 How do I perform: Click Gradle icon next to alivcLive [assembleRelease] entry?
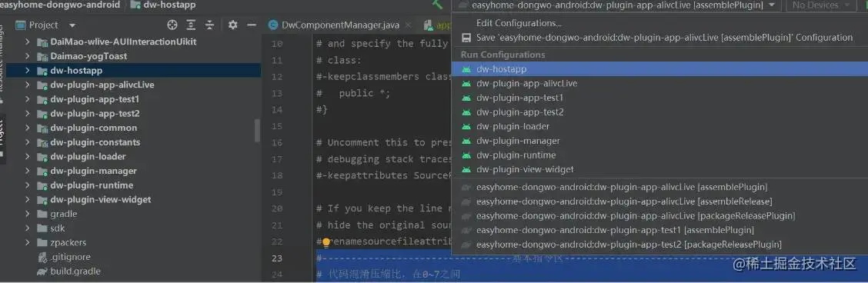pos(466,201)
